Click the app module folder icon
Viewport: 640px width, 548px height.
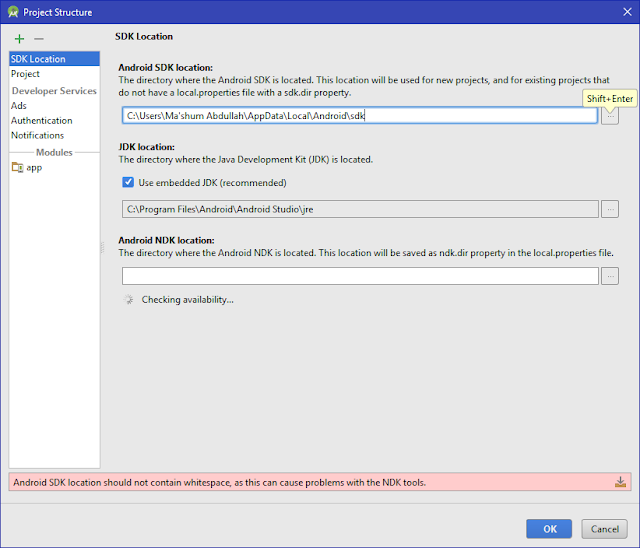pos(18,167)
